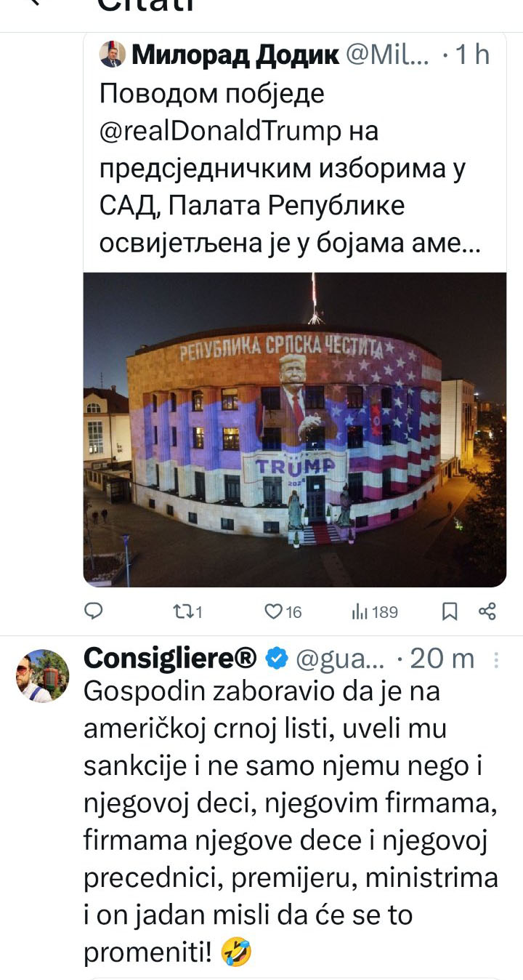Tap the blue verified badge beside Consigliere
This screenshot has width=523, height=980.
pyautogui.click(x=275, y=659)
